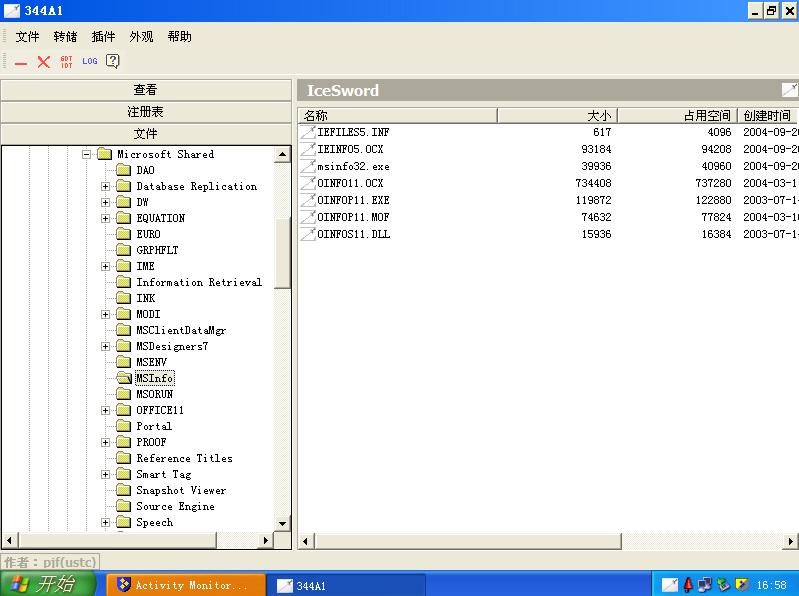The height and width of the screenshot is (596, 799).
Task: Click the file list scroll right arrow
Action: tap(790, 541)
